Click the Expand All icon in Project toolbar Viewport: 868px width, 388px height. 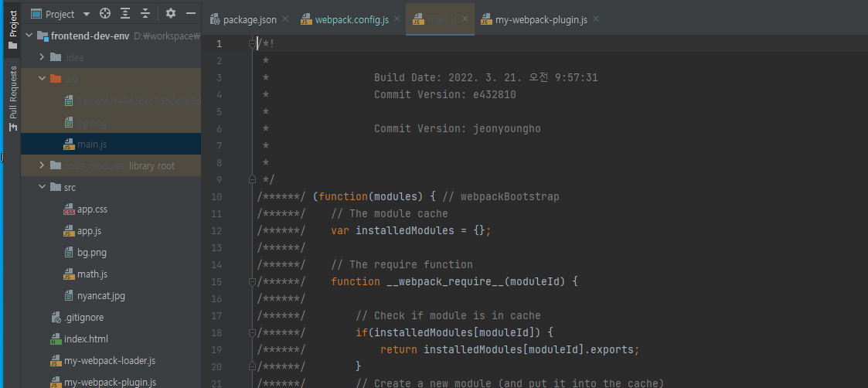125,14
